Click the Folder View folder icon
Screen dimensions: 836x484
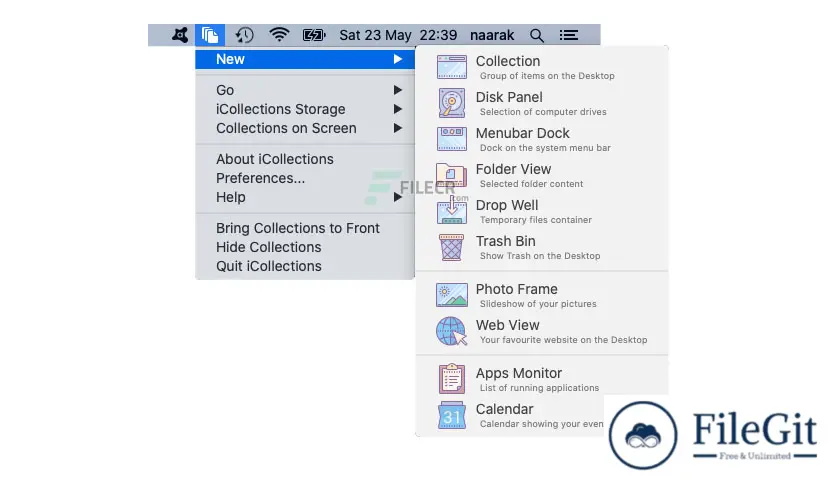pos(451,175)
